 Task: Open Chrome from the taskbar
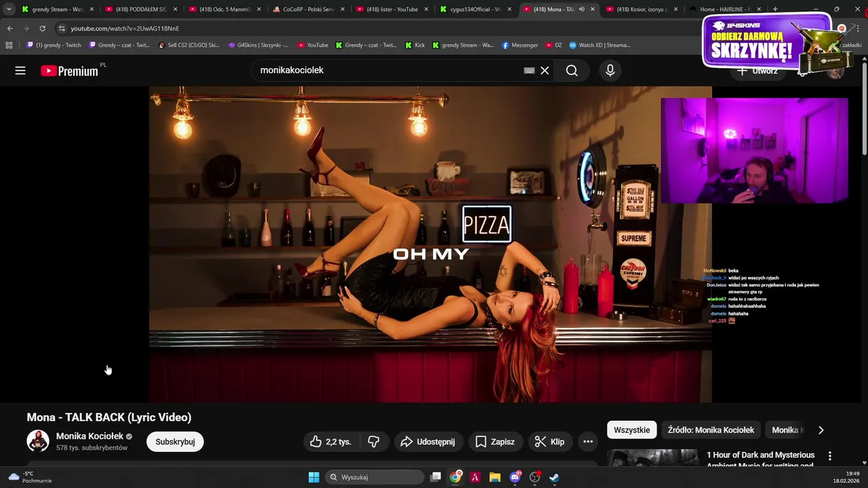(x=456, y=477)
